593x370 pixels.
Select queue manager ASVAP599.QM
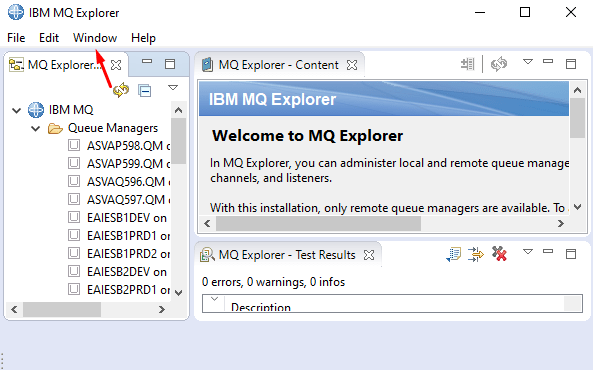(x=128, y=164)
